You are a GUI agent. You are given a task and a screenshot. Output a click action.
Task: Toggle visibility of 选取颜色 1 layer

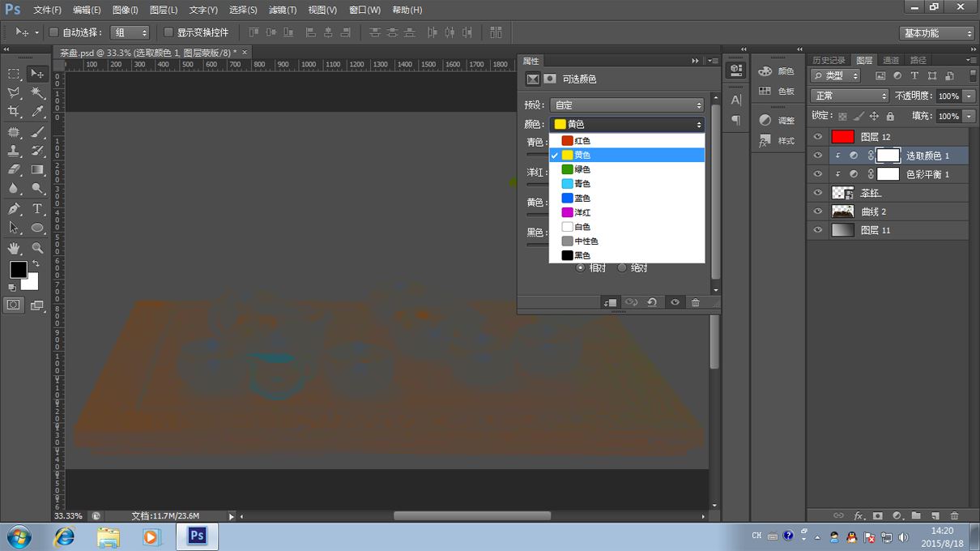click(x=818, y=156)
